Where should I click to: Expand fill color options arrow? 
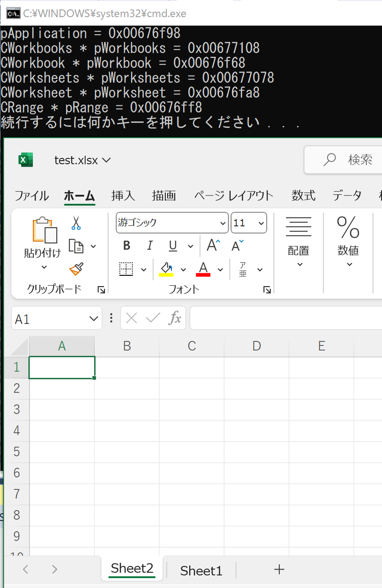pyautogui.click(x=183, y=269)
